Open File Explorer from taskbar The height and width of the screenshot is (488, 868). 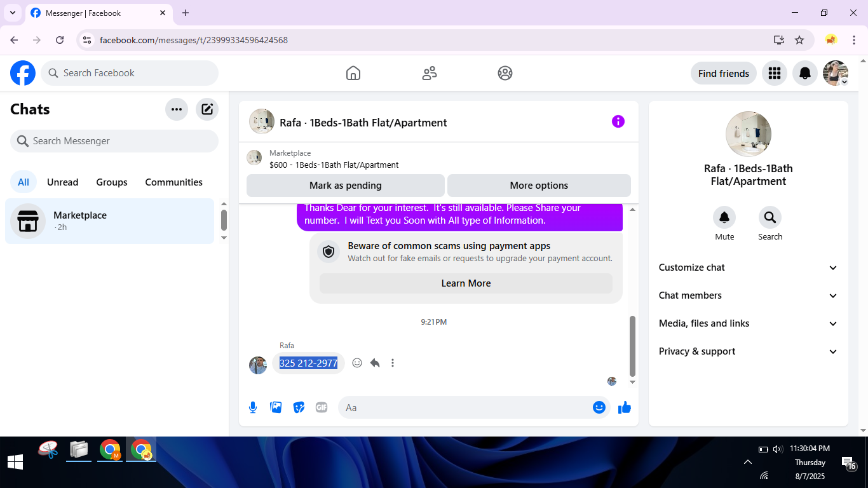point(79,451)
